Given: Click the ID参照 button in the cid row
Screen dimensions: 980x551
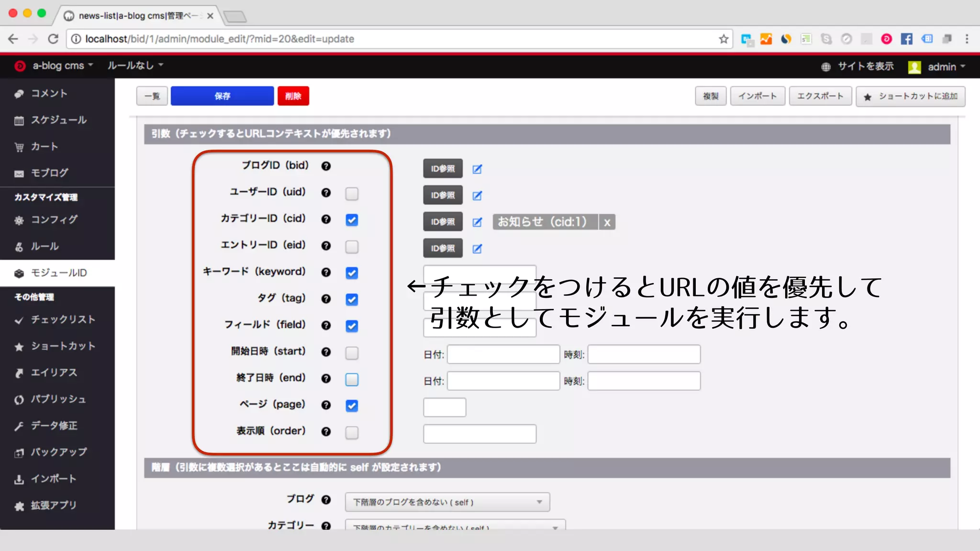Looking at the screenshot, I should [x=443, y=222].
